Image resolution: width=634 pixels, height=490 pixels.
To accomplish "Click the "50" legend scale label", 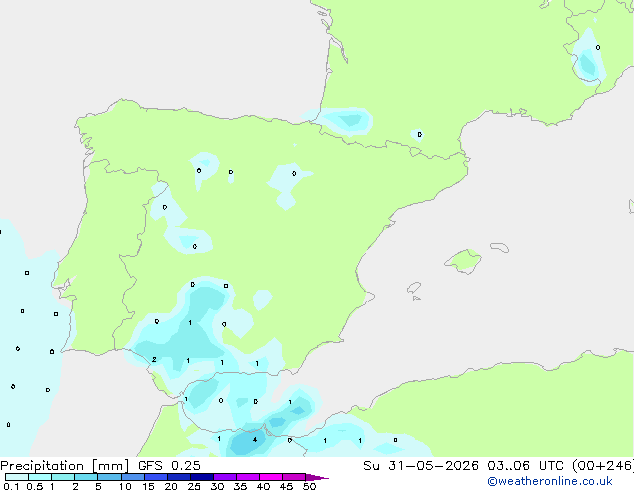I will pyautogui.click(x=310, y=486).
